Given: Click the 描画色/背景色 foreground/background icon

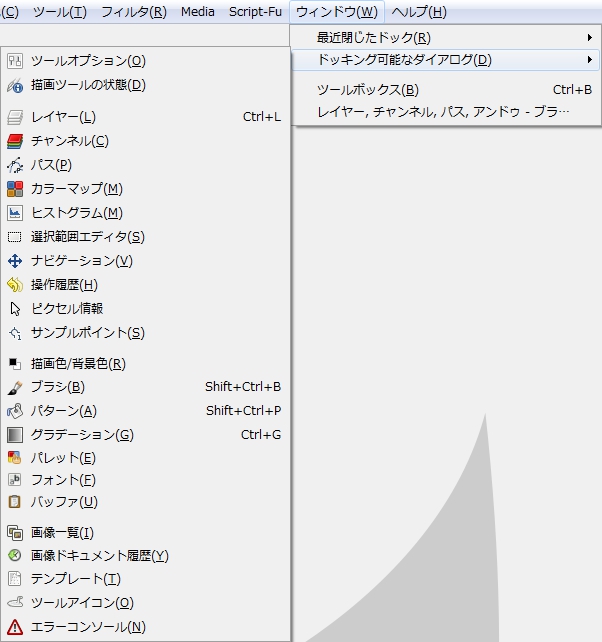Looking at the screenshot, I should point(15,364).
